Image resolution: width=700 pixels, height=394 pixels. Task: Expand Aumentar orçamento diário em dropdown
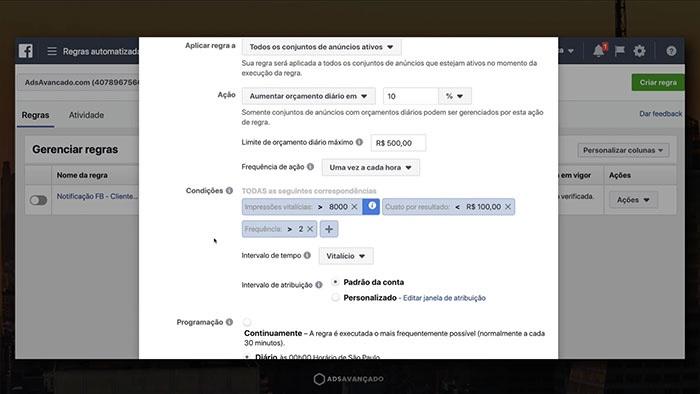tap(308, 96)
